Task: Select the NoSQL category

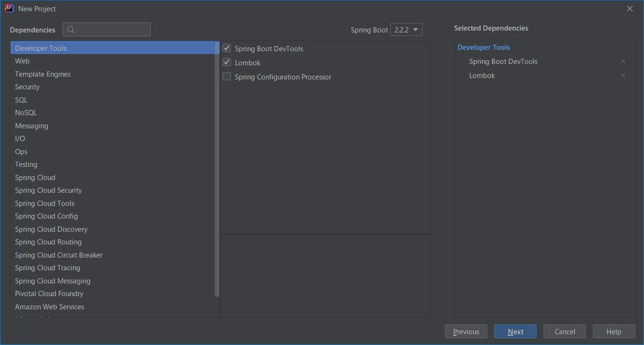Action: coord(112,112)
